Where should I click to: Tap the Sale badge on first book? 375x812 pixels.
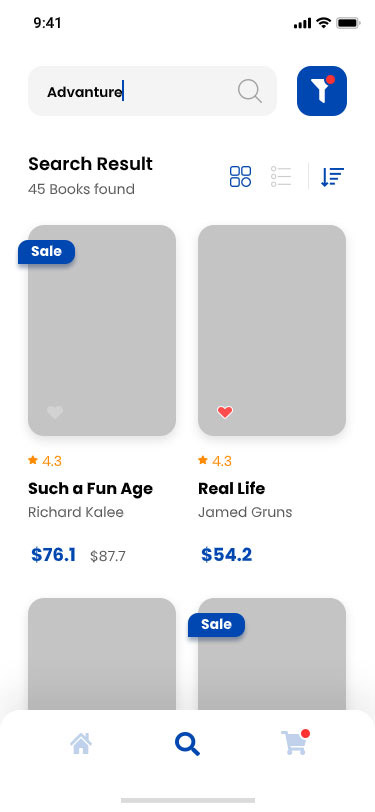[x=47, y=252]
